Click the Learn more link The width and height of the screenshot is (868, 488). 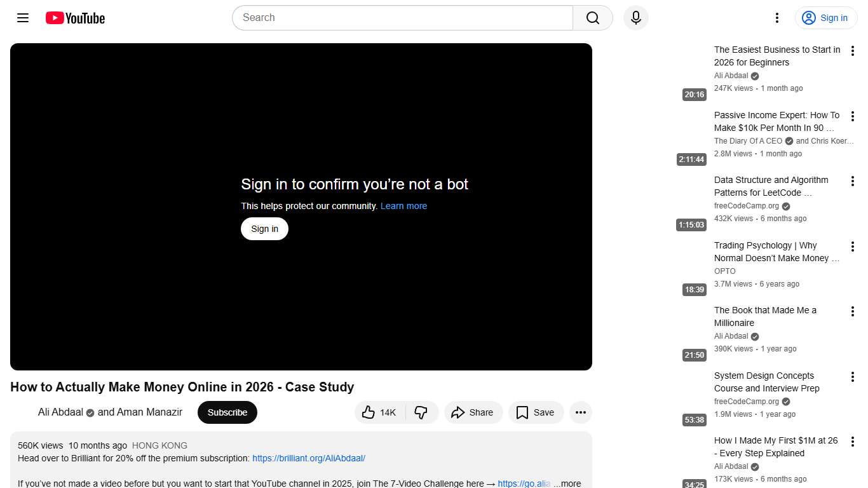(403, 206)
